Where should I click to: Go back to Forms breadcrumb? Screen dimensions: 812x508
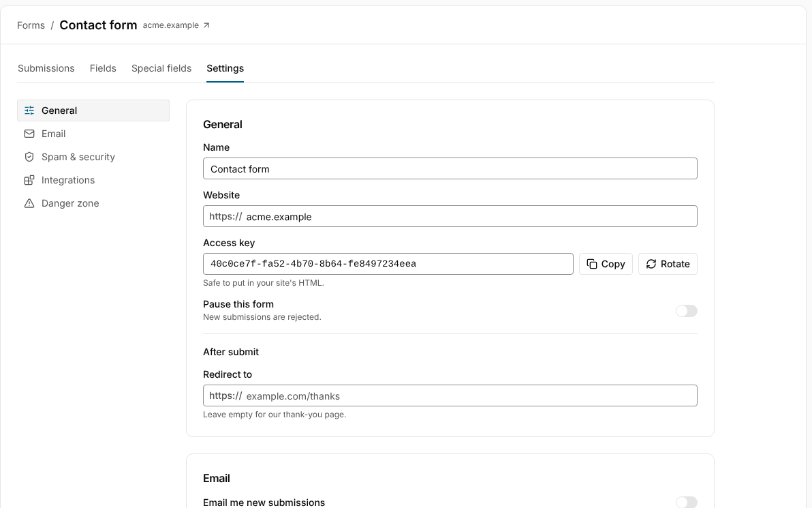point(31,25)
